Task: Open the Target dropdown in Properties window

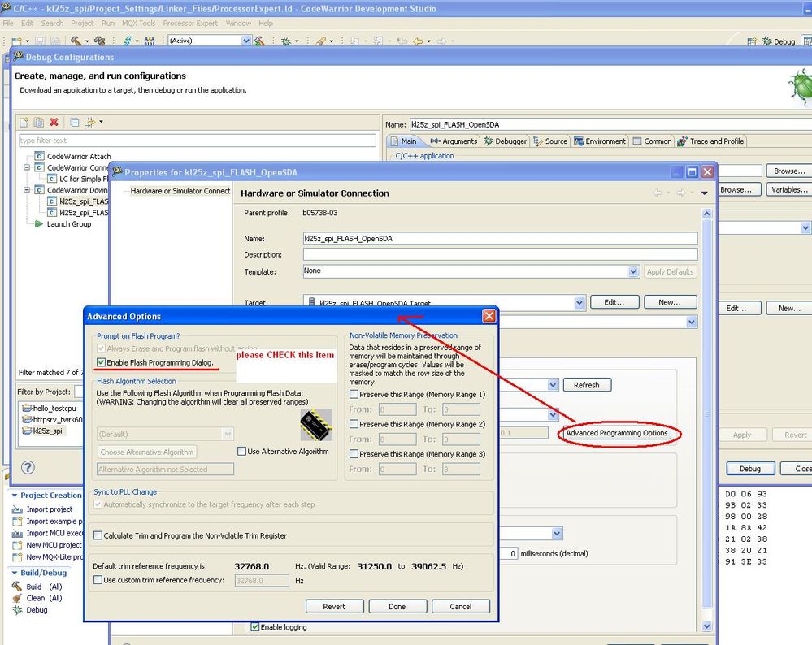Action: tap(580, 303)
